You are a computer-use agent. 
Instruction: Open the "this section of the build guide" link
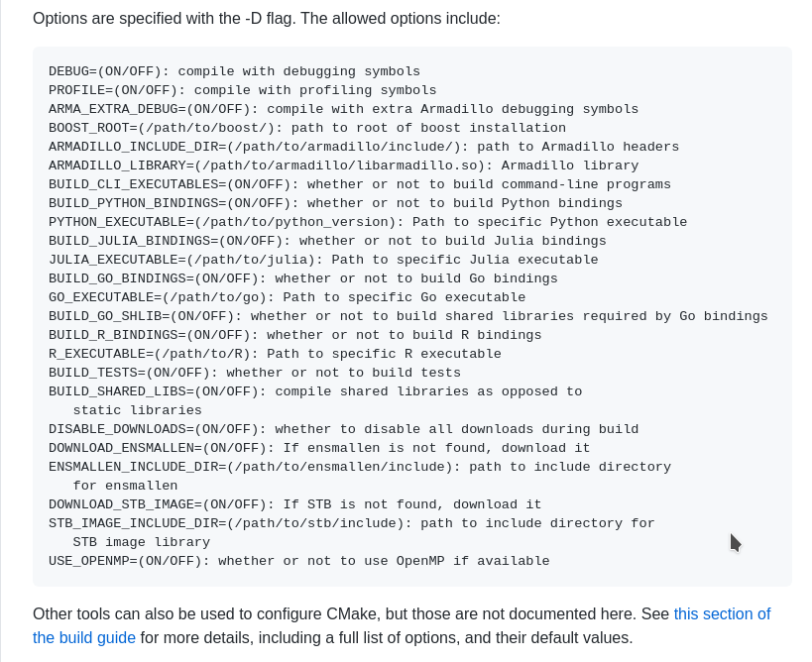(x=722, y=613)
